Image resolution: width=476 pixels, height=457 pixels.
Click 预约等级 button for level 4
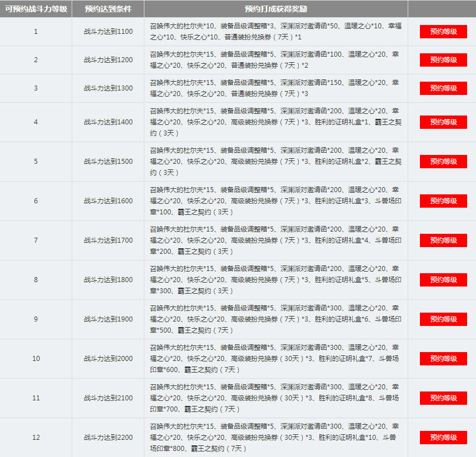coord(443,122)
